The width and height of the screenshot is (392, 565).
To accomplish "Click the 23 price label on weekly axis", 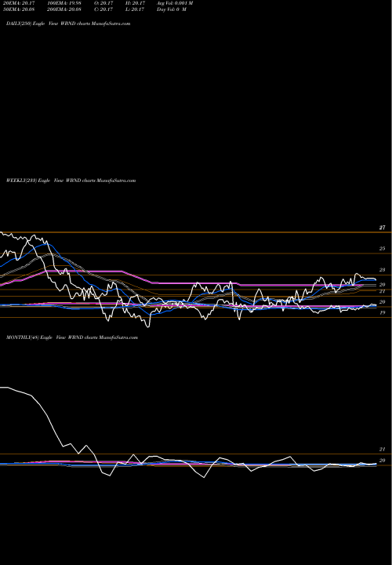I will point(383,270).
